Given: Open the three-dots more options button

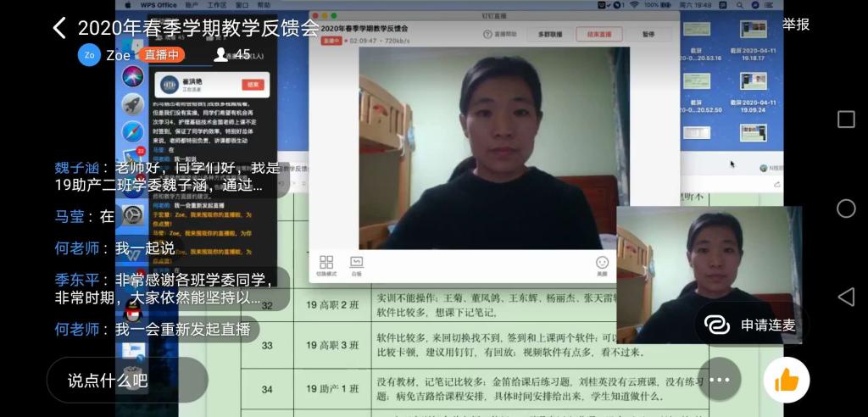Looking at the screenshot, I should pos(719,381).
